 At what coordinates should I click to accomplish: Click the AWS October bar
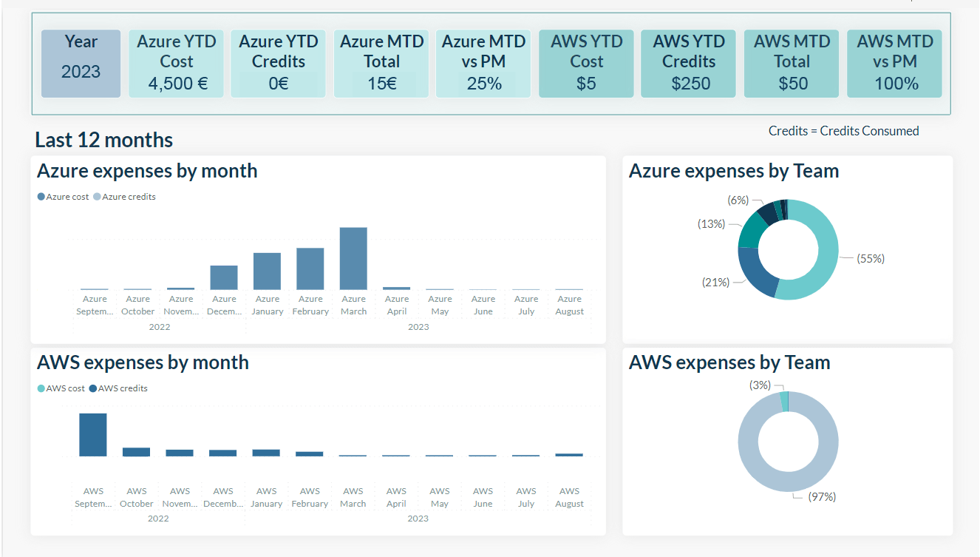pos(136,452)
